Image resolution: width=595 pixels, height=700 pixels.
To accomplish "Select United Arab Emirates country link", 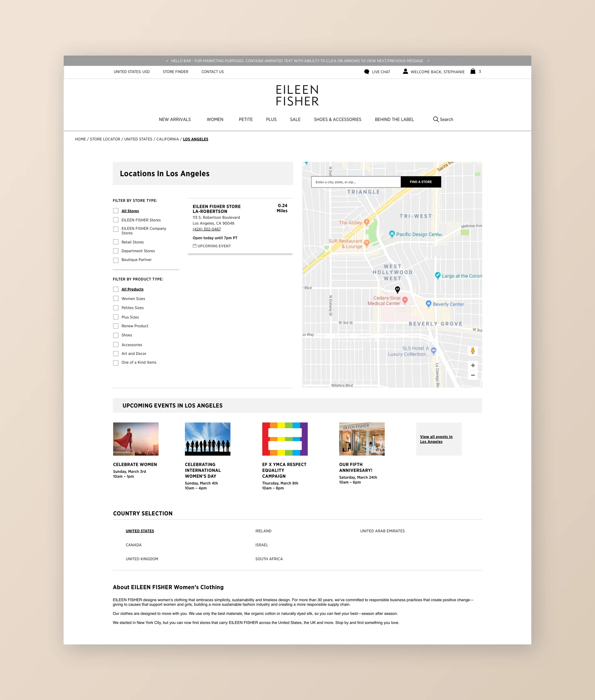I will coord(382,531).
